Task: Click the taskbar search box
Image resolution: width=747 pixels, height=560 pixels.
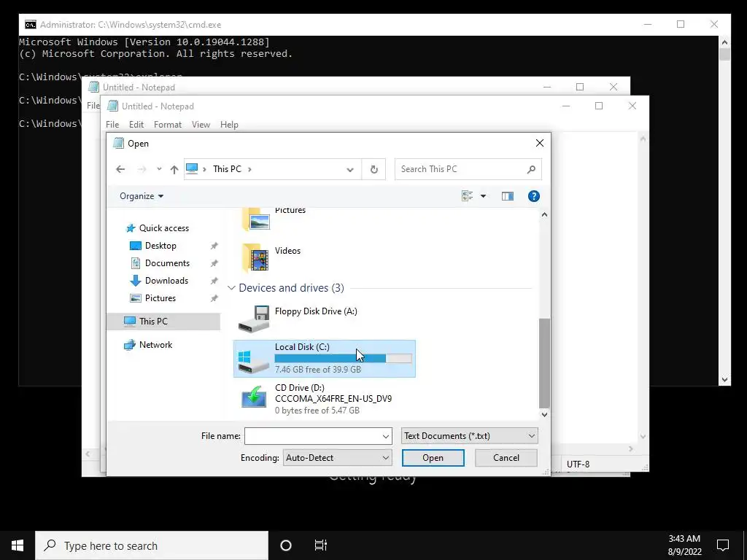Action: click(152, 545)
